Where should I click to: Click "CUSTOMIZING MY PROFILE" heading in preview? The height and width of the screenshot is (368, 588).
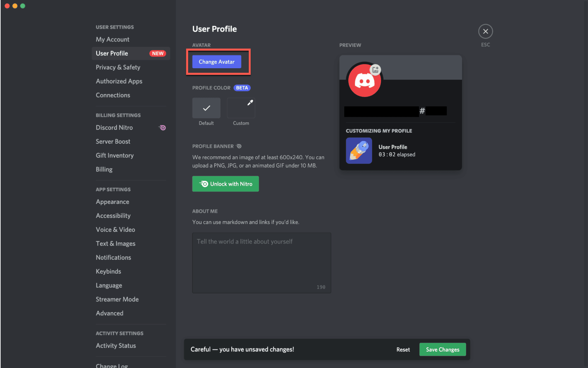(379, 131)
